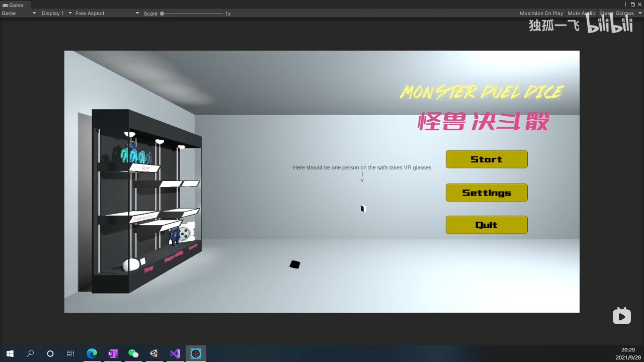Image resolution: width=644 pixels, height=362 pixels.
Task: Open the Gizmos dropdown arrow
Action: coord(640,13)
